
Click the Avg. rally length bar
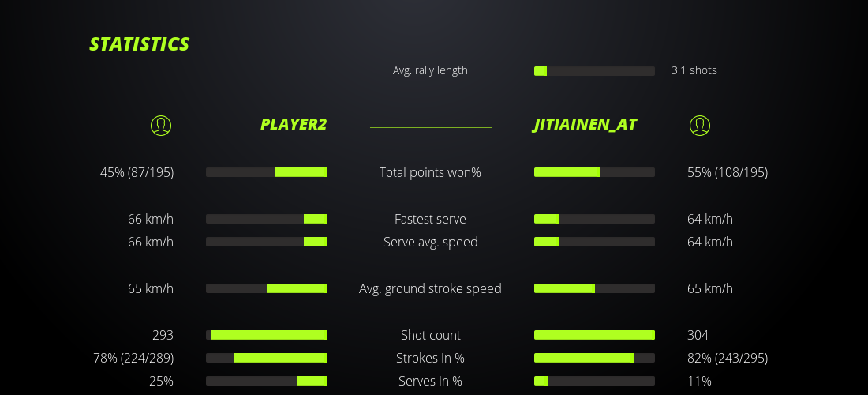594,71
